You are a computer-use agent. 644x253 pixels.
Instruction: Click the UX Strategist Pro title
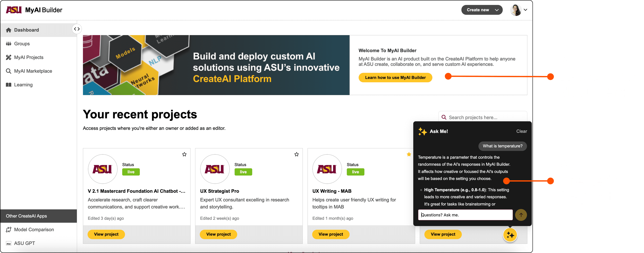pyautogui.click(x=219, y=191)
